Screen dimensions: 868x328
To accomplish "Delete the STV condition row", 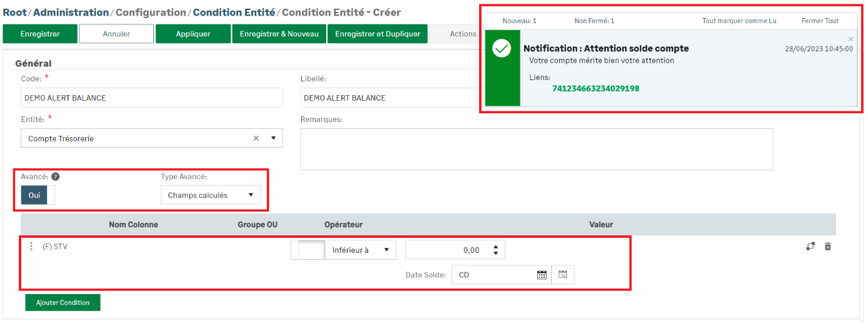I will (x=827, y=247).
